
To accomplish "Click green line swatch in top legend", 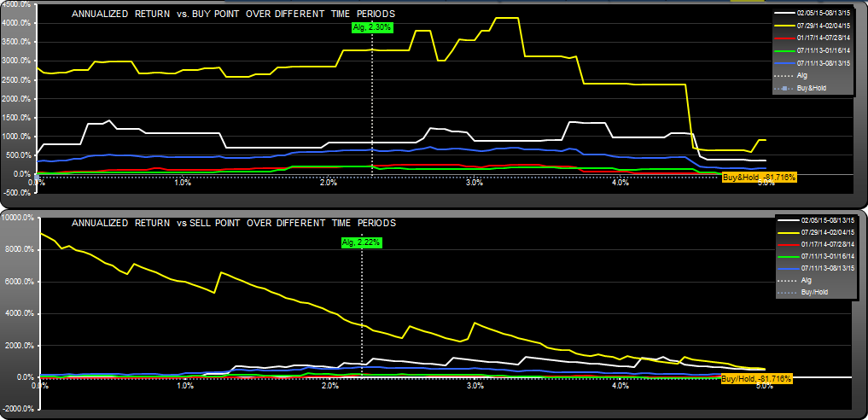I will (x=783, y=52).
